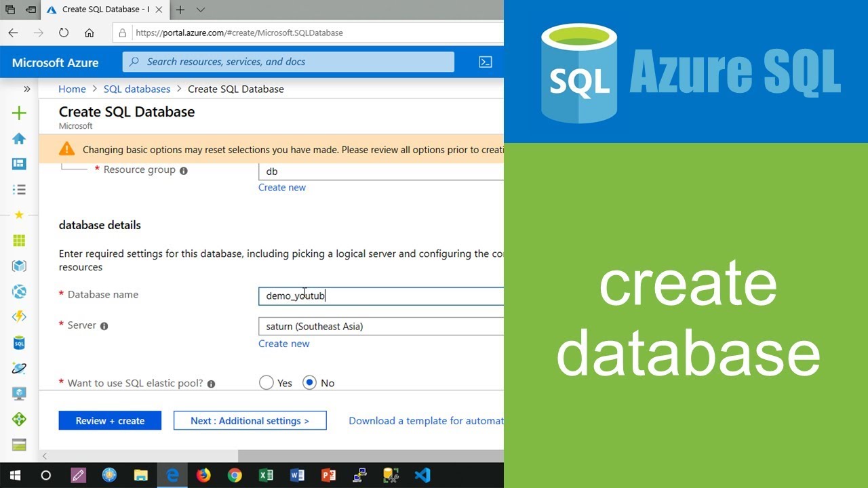
Task: Go to browser home page
Action: [x=89, y=33]
